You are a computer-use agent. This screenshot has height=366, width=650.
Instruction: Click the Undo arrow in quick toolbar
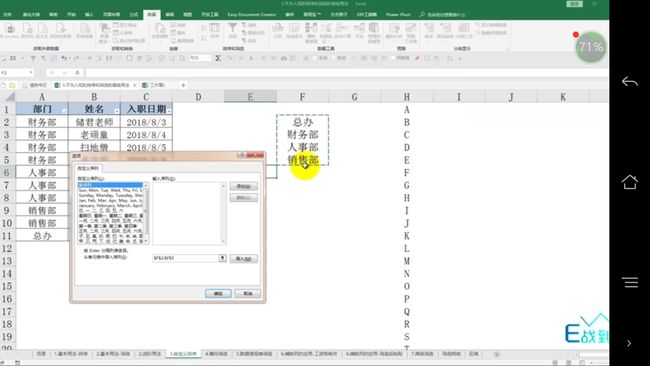coord(64,58)
